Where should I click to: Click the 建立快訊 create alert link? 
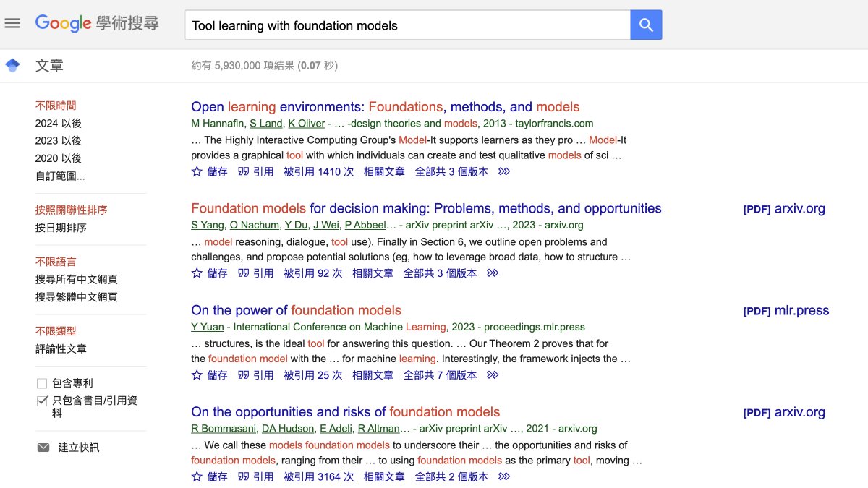(x=79, y=448)
